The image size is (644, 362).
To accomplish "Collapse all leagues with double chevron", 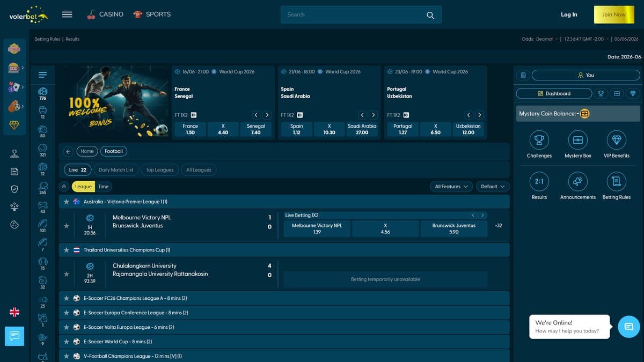I will [64, 187].
